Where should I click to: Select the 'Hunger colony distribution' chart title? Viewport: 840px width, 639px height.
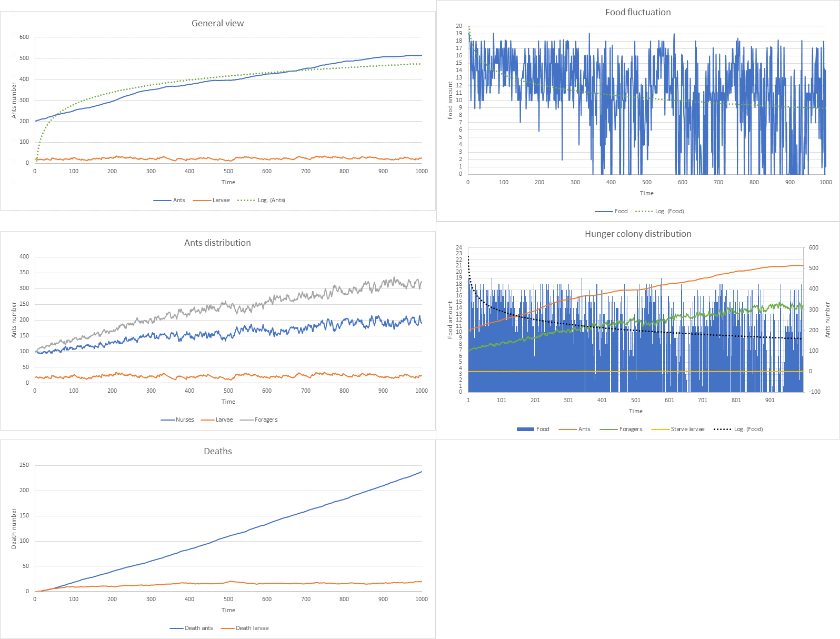point(638,234)
